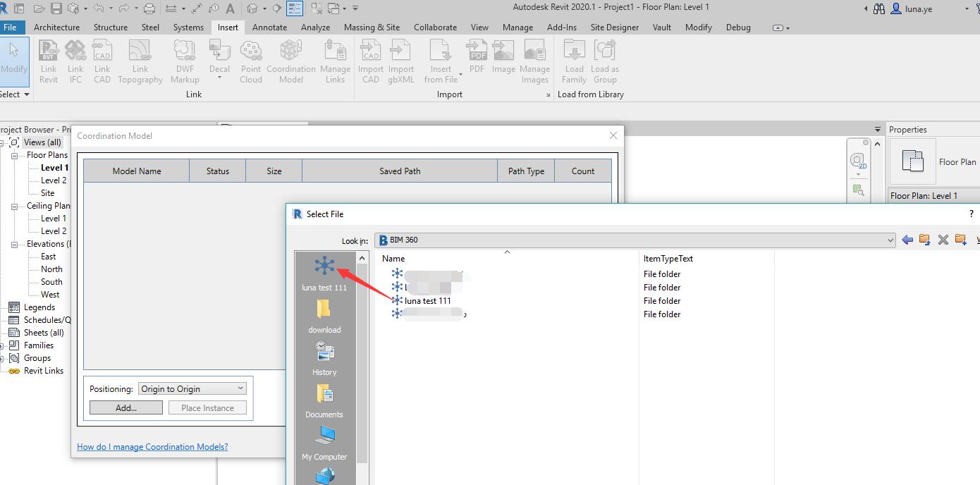The width and height of the screenshot is (980, 485).
Task: Open the Look in BIM 360 dropdown
Action: [x=635, y=240]
